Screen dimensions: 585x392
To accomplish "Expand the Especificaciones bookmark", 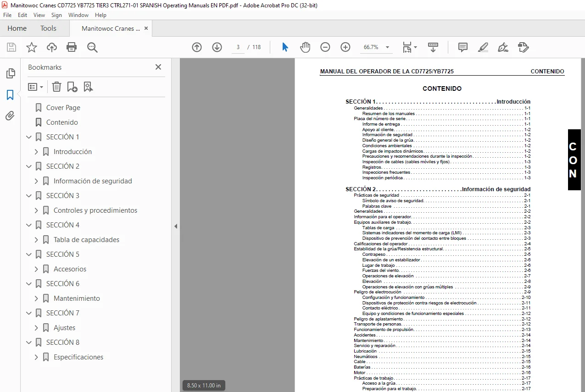I will click(37, 357).
